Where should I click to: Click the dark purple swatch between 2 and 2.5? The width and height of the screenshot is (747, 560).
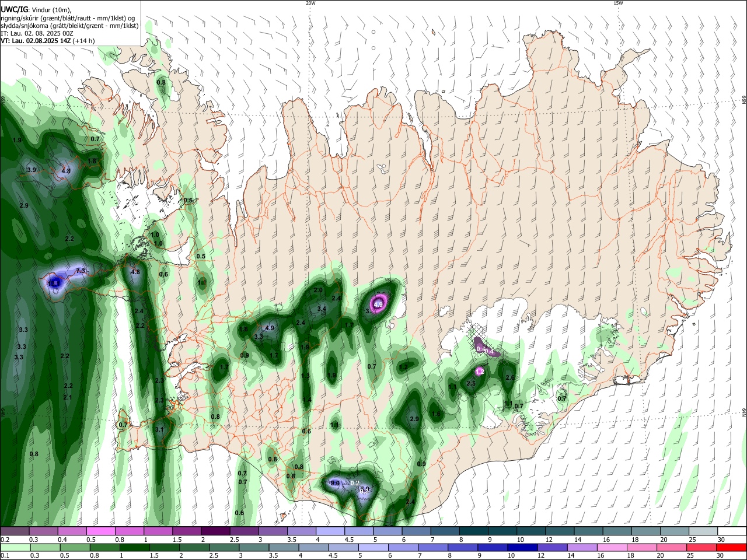(x=215, y=531)
